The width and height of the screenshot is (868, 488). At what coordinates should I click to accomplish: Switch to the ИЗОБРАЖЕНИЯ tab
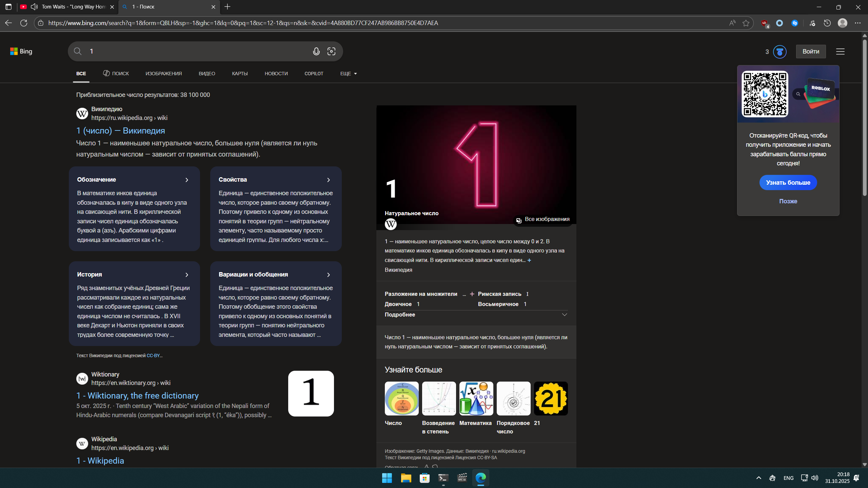pos(164,74)
